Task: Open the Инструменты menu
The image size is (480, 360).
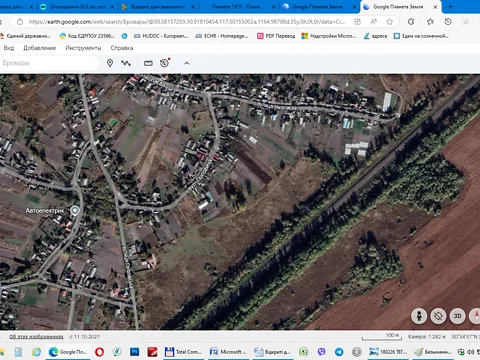Action: (83, 48)
